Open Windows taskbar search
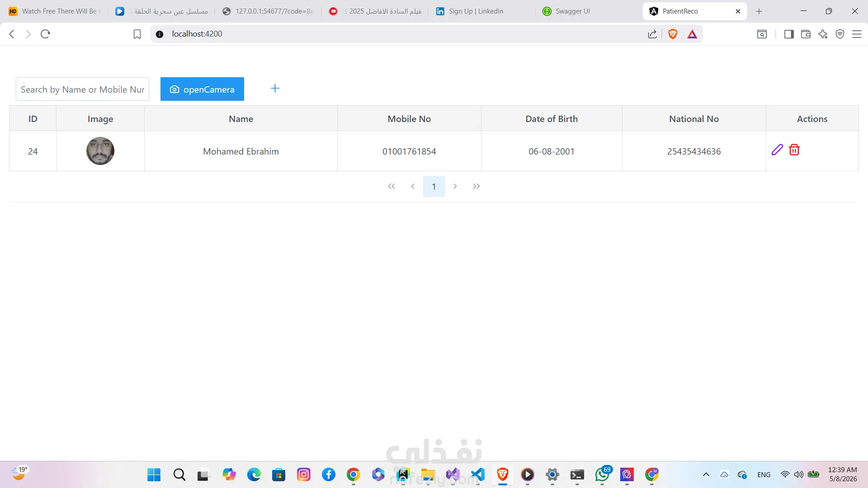868x488 pixels. point(179,474)
